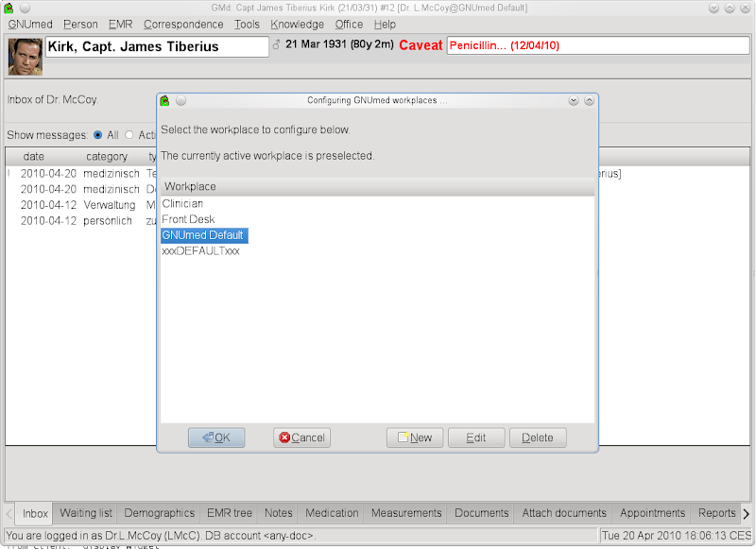Click the red Caveat label
This screenshot has height=549, width=756.
(x=421, y=45)
